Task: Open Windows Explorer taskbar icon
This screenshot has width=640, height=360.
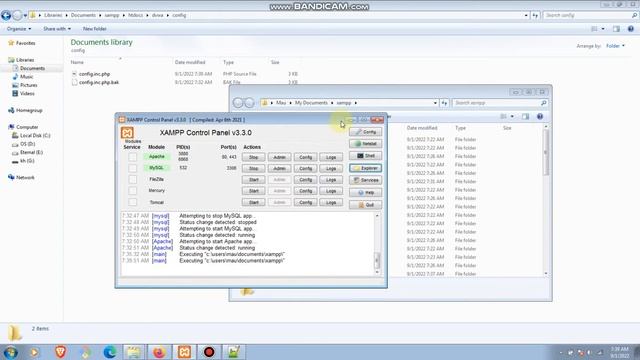Action: pyautogui.click(x=134, y=351)
